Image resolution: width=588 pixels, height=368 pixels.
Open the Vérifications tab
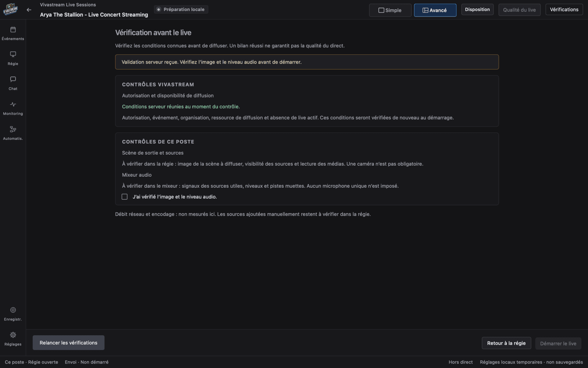coord(564,10)
